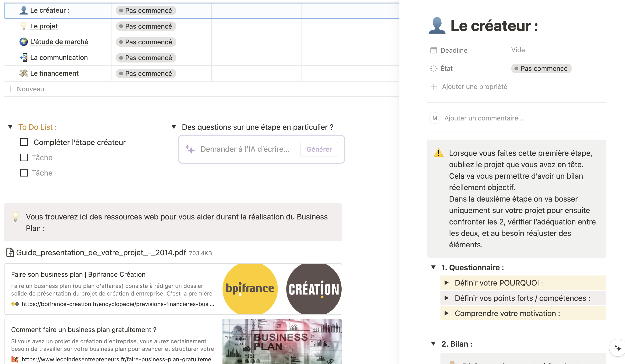The image size is (625, 364).
Task: Click the phone icon for La communication
Action: click(24, 57)
